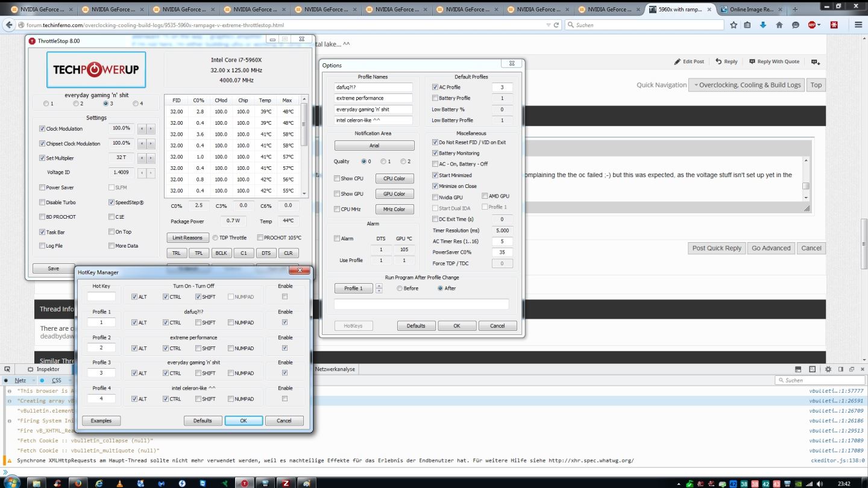Open the Examples button in HotKey Manager
This screenshot has width=868, height=488.
pos(101,421)
